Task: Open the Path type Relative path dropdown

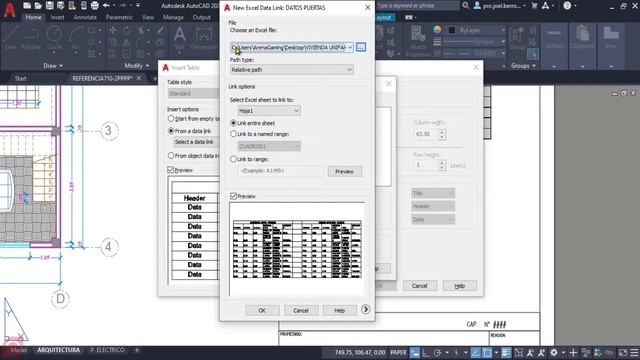Action: [292, 70]
